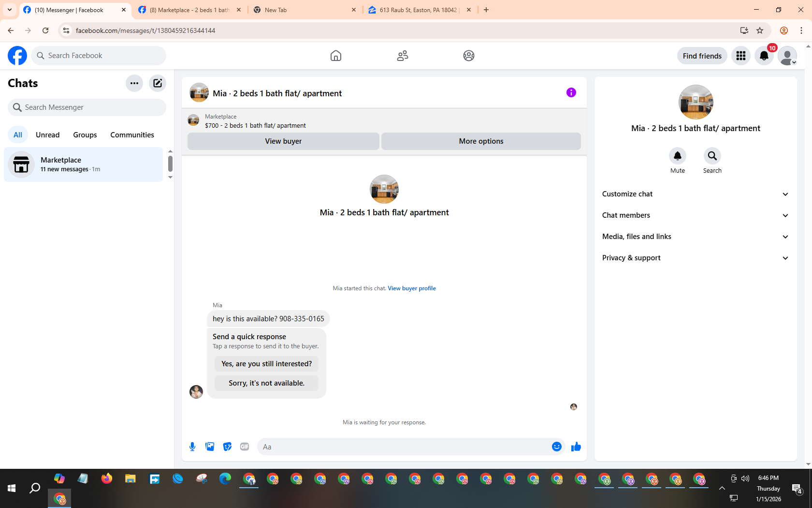Send a thumbs-up like
812x508 pixels.
point(576,447)
